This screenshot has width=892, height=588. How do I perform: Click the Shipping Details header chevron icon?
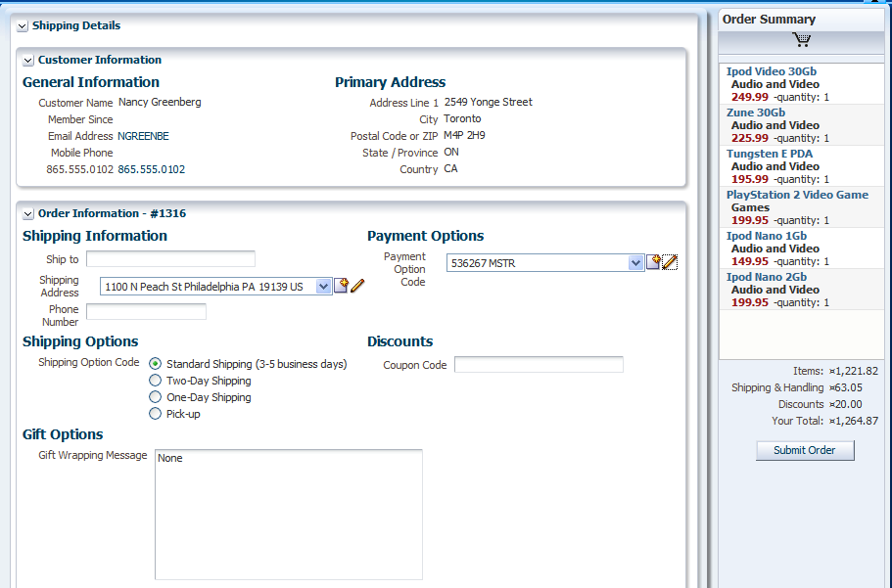22,25
